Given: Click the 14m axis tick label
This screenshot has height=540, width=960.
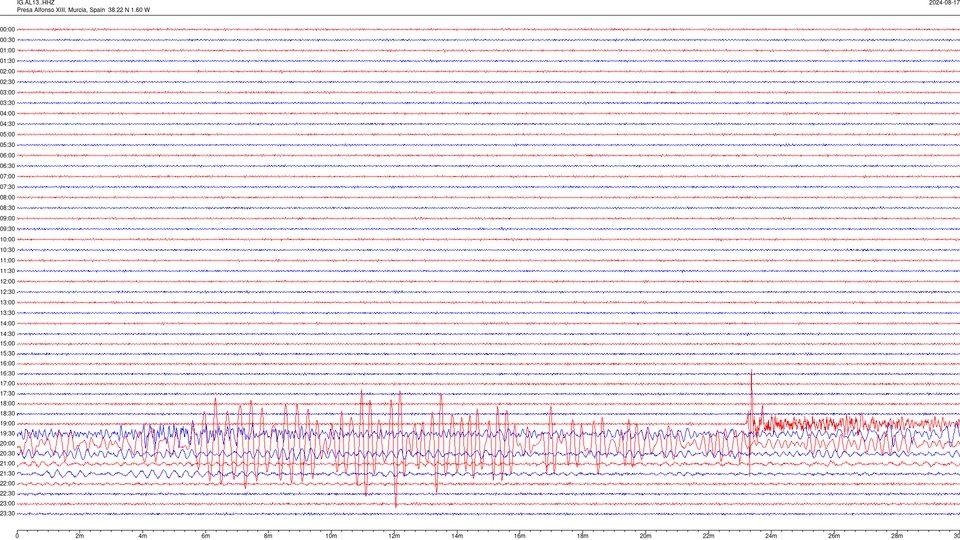Looking at the screenshot, I should pos(457,536).
